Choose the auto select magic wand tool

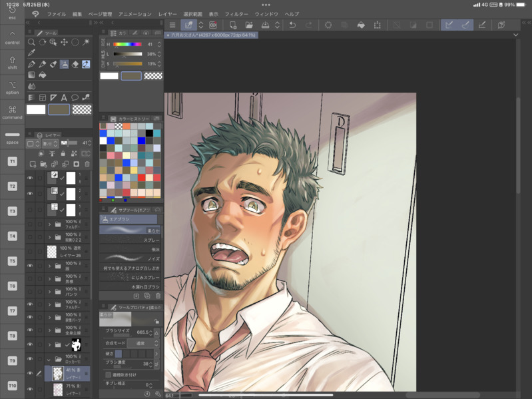(x=86, y=42)
